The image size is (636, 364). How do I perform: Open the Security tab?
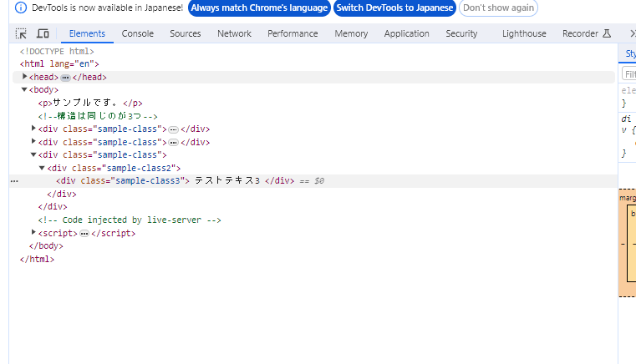click(x=461, y=33)
